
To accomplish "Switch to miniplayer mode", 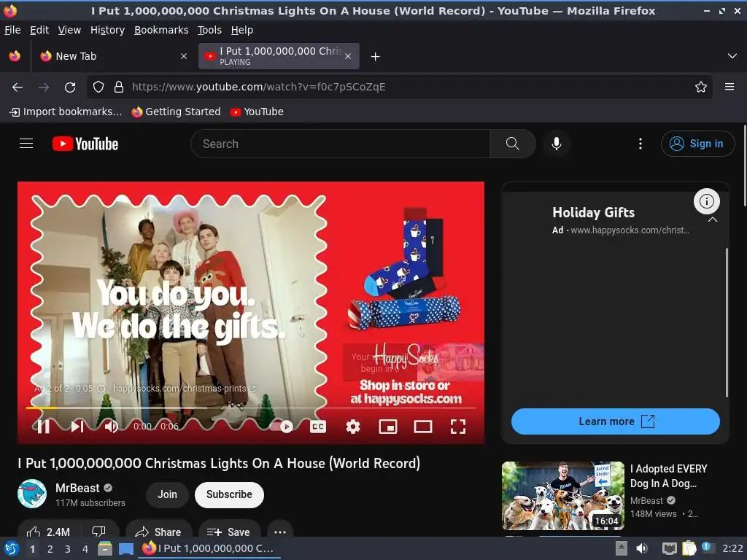I will coord(388,426).
